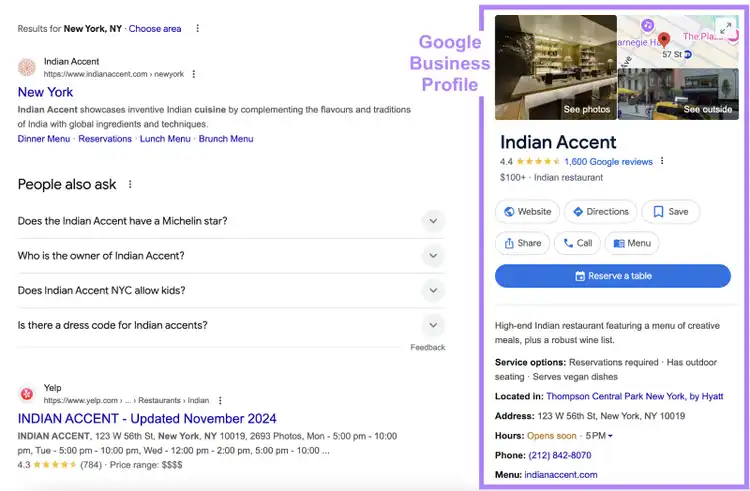Click the Save button
Screen dimensions: 750x491
coord(671,211)
